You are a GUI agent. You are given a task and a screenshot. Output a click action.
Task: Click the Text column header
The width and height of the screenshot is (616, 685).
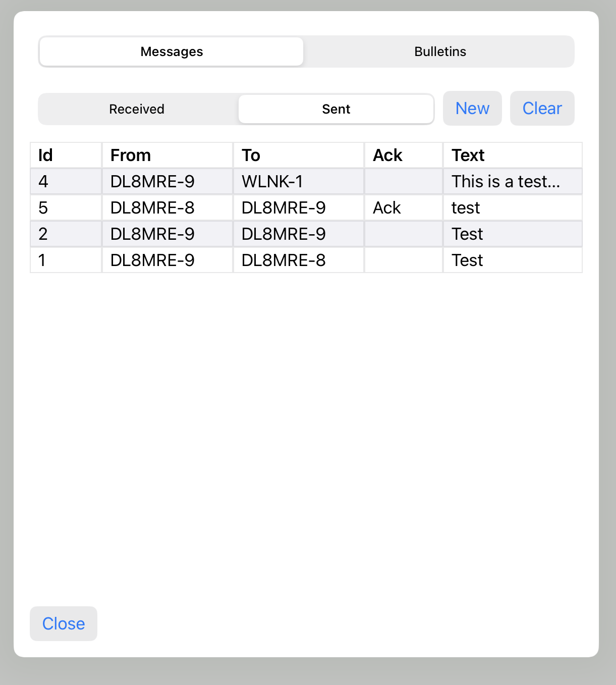tap(468, 155)
